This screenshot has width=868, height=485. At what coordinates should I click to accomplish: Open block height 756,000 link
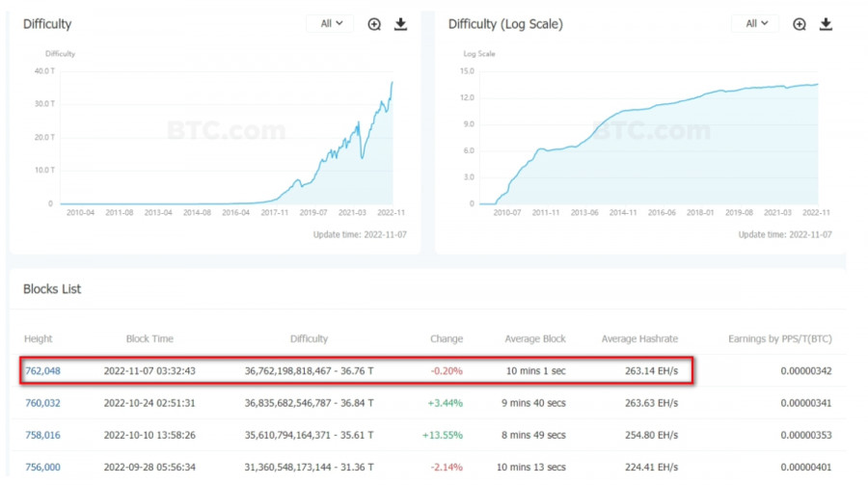click(42, 467)
